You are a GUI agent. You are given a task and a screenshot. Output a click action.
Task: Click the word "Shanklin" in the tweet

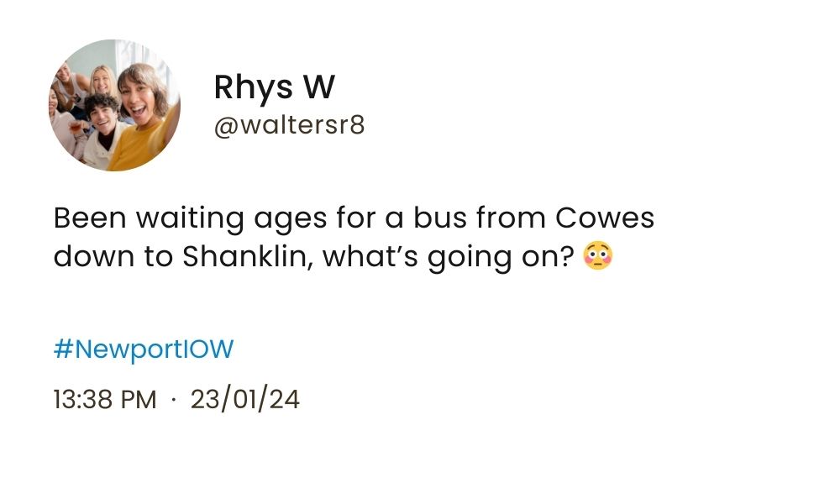coord(248,256)
